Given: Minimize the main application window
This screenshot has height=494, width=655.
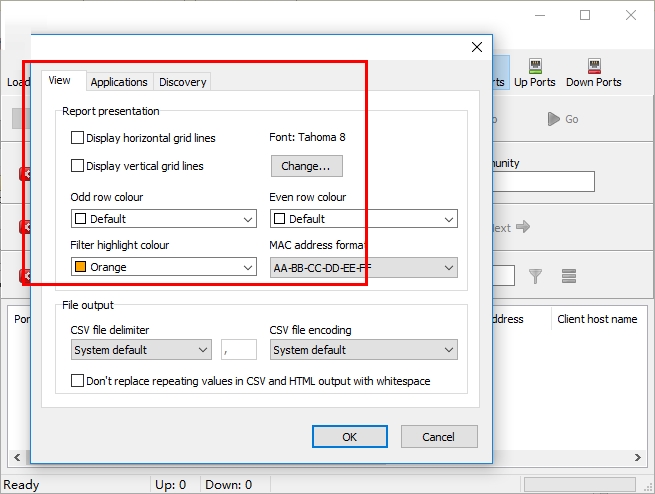Looking at the screenshot, I should point(540,15).
